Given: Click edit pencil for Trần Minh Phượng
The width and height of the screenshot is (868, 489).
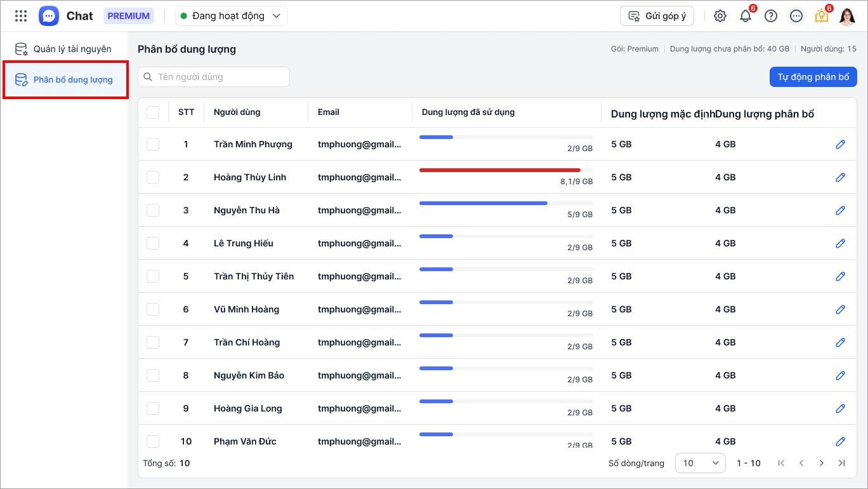Looking at the screenshot, I should point(841,144).
